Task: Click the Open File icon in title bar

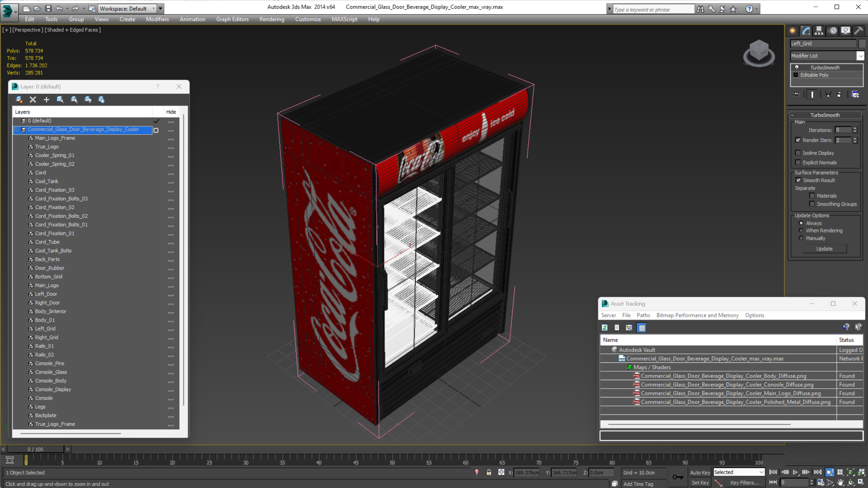Action: click(x=37, y=9)
